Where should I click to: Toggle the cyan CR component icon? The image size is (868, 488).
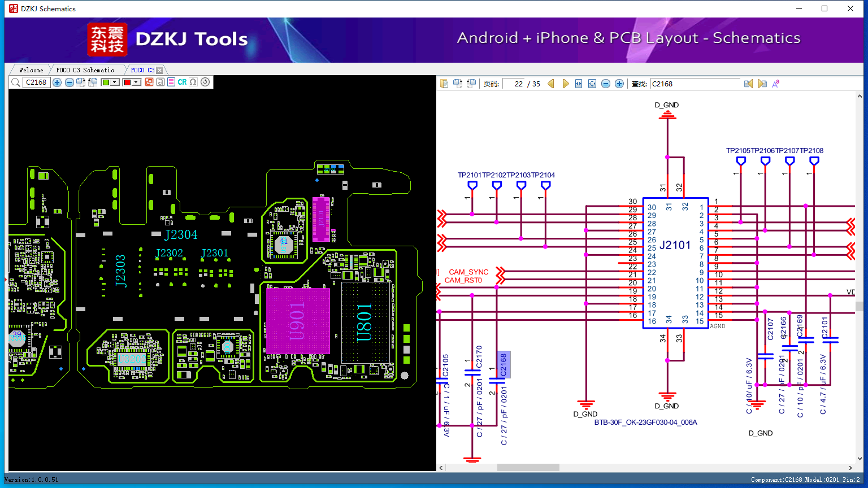[182, 82]
